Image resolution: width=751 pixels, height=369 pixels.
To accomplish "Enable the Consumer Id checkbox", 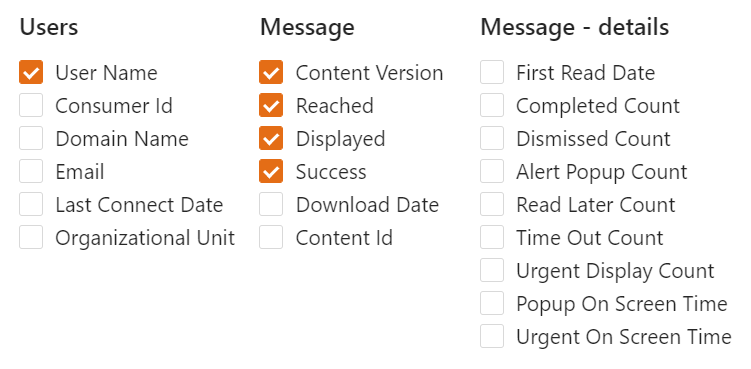I will click(31, 105).
